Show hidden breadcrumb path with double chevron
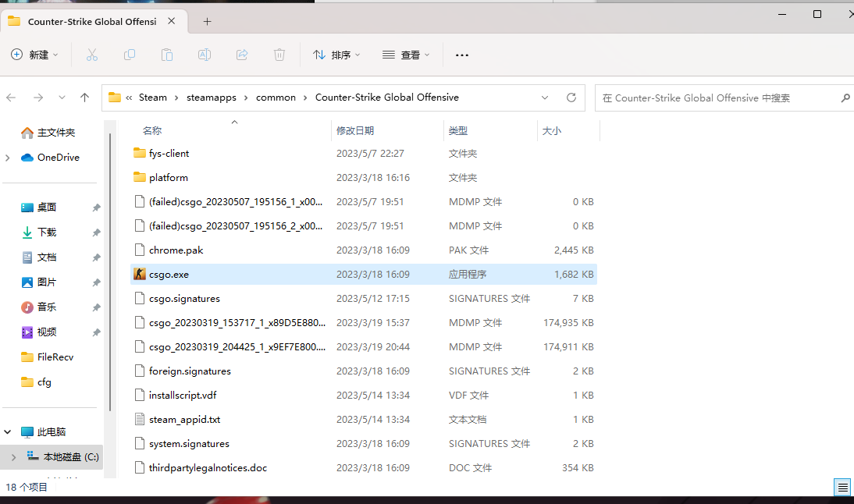This screenshot has height=504, width=854. click(x=129, y=98)
